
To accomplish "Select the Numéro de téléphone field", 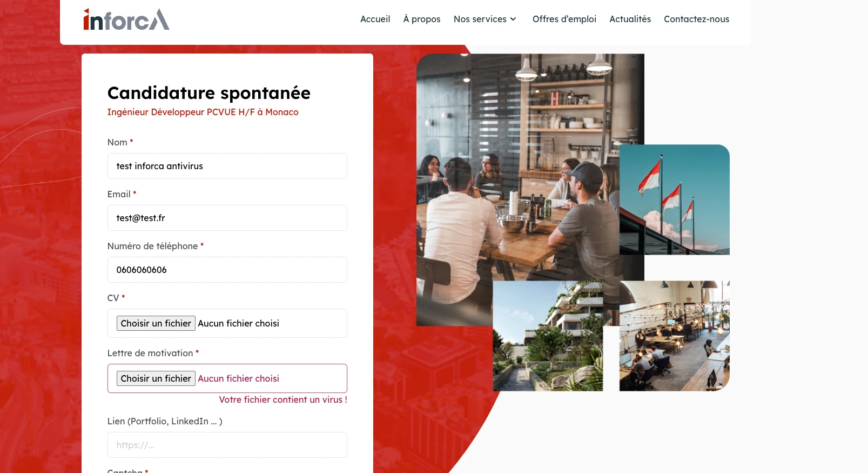I will pyautogui.click(x=227, y=270).
